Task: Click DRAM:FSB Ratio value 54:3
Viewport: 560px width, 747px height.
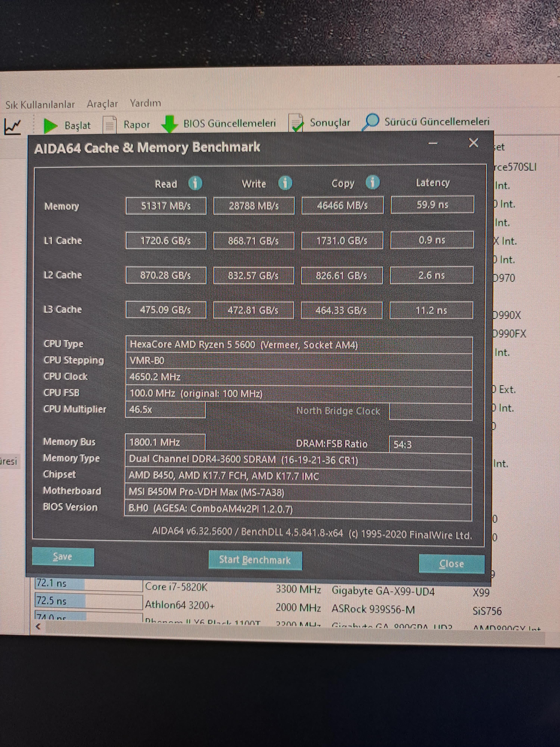Action: point(430,444)
